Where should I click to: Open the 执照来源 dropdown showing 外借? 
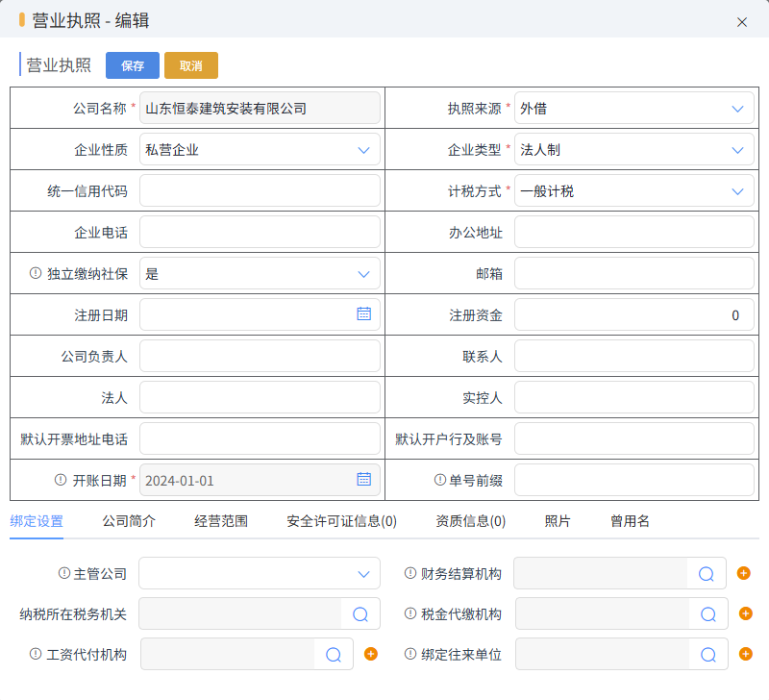[x=633, y=108]
